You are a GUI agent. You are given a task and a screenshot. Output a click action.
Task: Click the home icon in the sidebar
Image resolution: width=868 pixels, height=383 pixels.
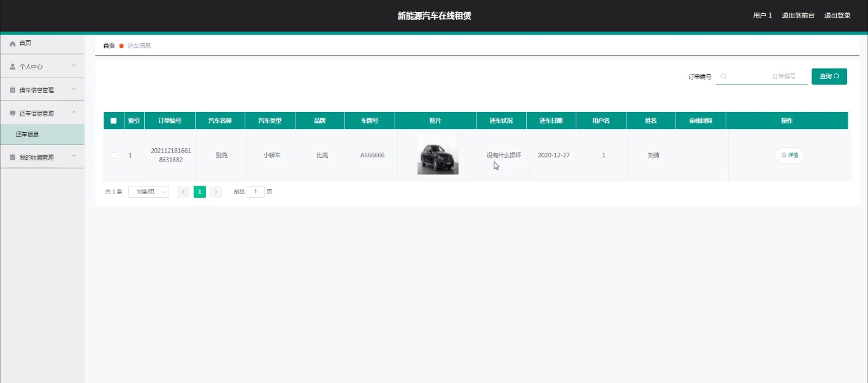pos(12,43)
